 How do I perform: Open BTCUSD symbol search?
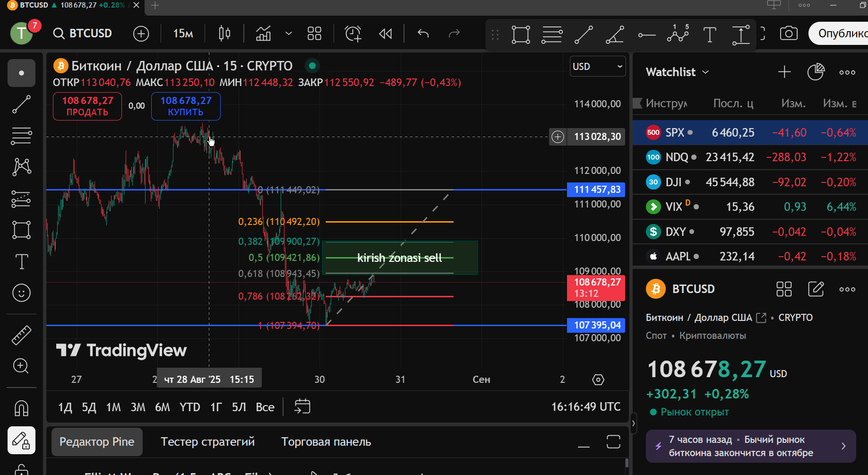coord(83,34)
